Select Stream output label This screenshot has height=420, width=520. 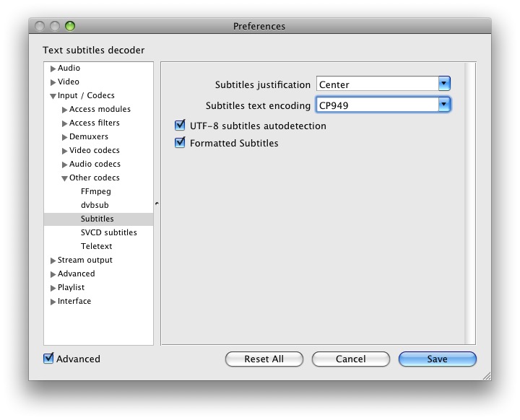click(x=85, y=260)
